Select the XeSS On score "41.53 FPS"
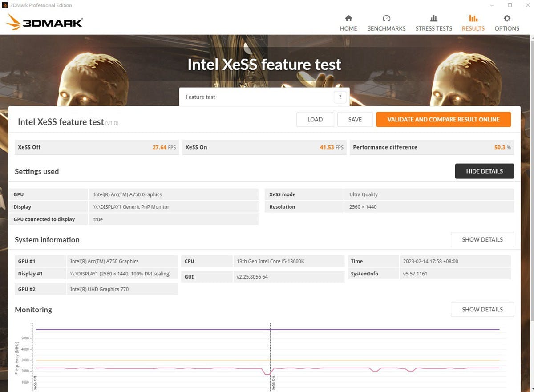The height and width of the screenshot is (392, 534). point(332,147)
